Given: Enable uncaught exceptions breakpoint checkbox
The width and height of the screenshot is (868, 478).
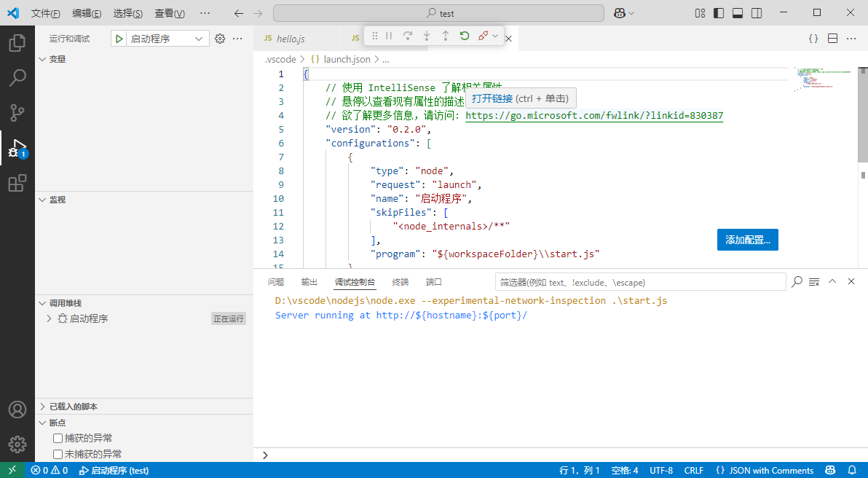Looking at the screenshot, I should [x=58, y=454].
